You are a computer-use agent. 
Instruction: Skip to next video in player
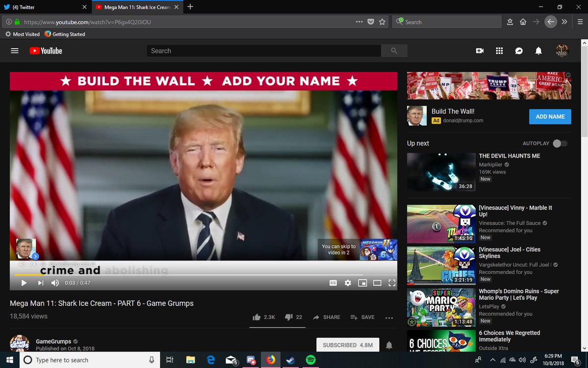[x=41, y=283]
